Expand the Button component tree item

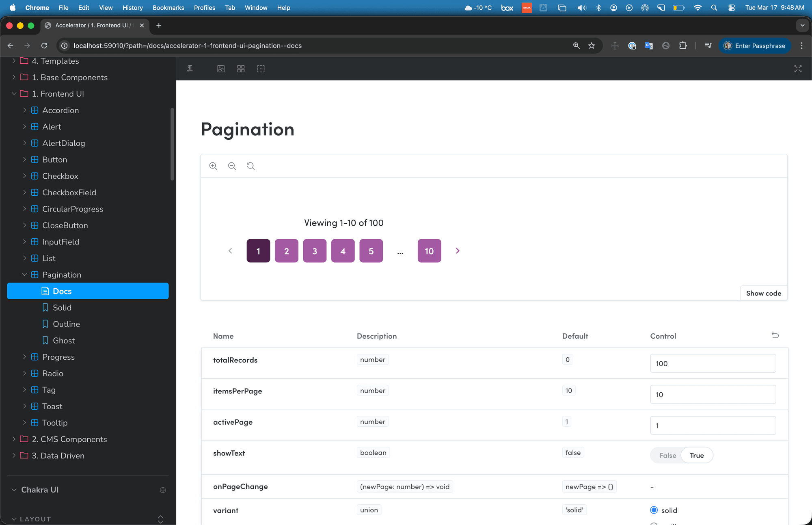[x=24, y=160]
